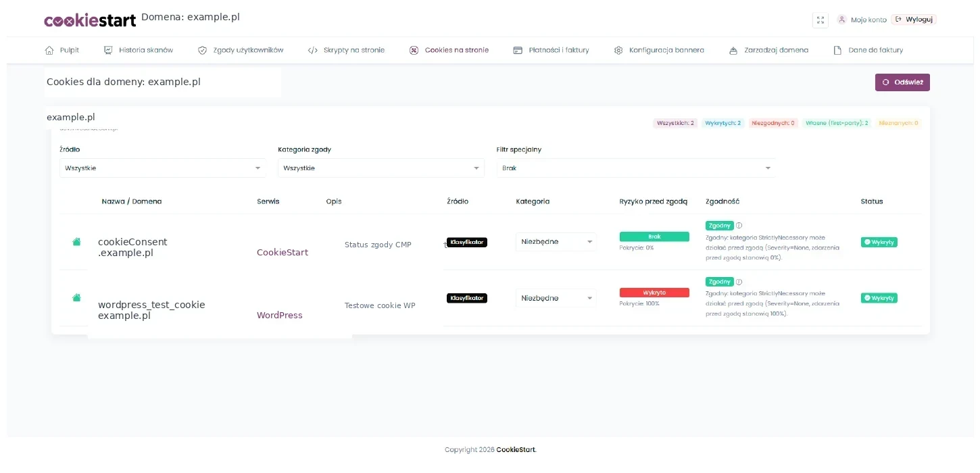The width and height of the screenshot is (980, 473).
Task: Click the Własne (first-party): 2 badge
Action: (x=837, y=123)
